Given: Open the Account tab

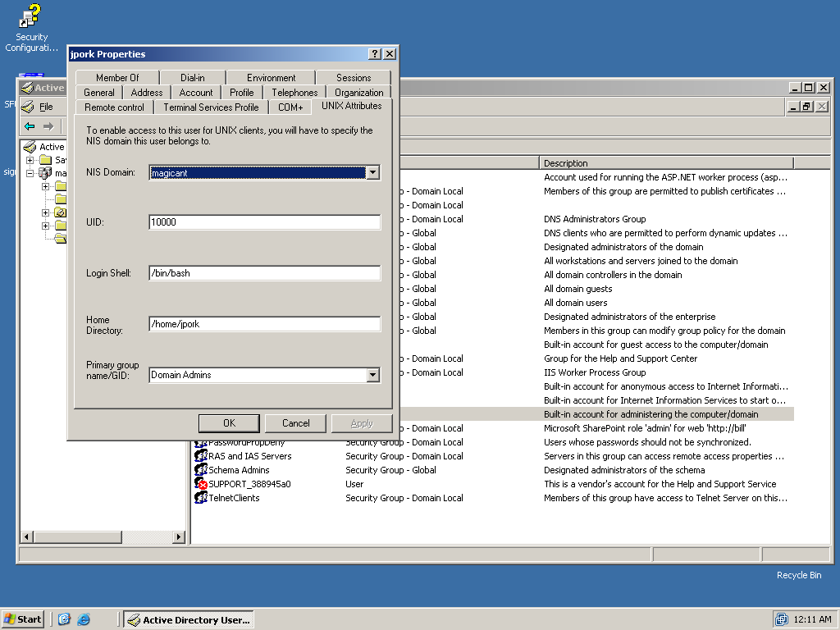Looking at the screenshot, I should (196, 93).
